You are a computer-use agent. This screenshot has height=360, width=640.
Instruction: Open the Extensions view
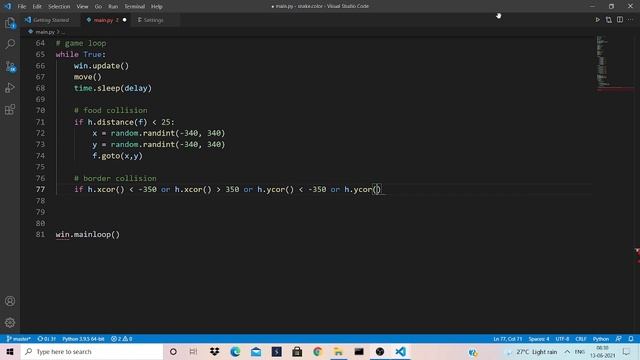pos(10,109)
